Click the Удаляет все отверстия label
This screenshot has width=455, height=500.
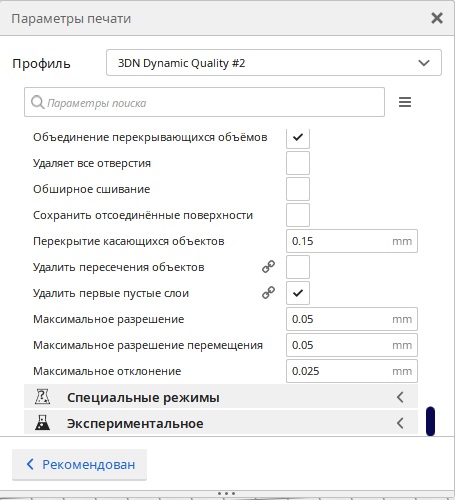[x=92, y=163]
